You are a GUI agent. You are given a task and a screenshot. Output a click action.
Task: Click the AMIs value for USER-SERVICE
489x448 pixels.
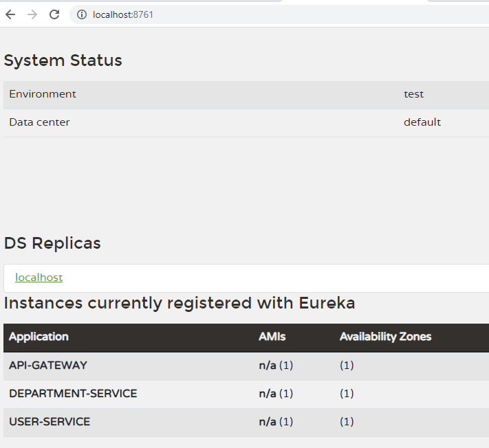(276, 422)
